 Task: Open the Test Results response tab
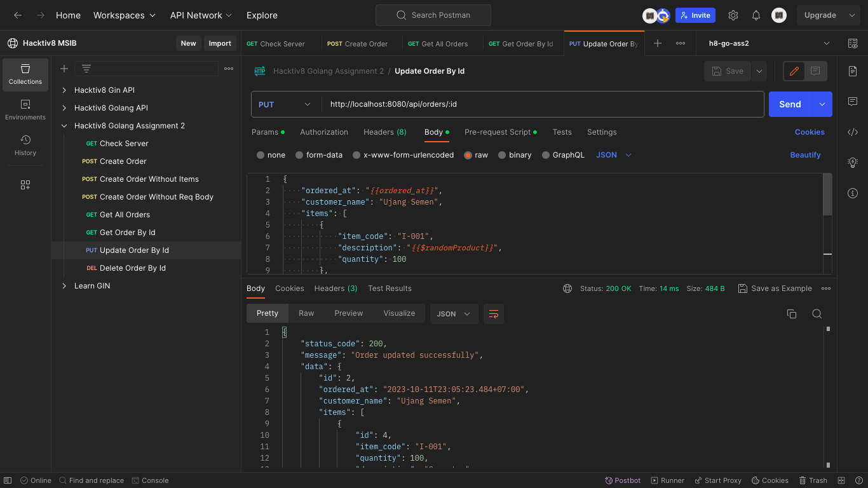[x=390, y=288]
